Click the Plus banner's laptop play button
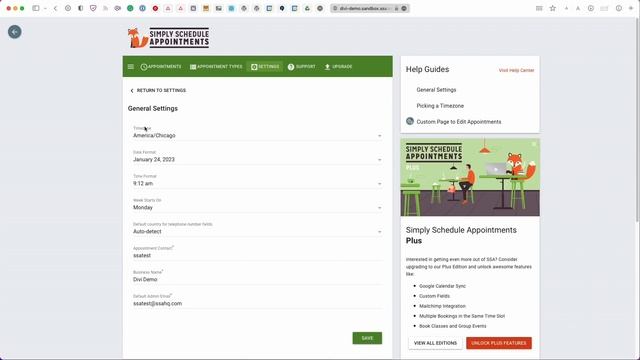The image size is (640, 360). coord(496,169)
